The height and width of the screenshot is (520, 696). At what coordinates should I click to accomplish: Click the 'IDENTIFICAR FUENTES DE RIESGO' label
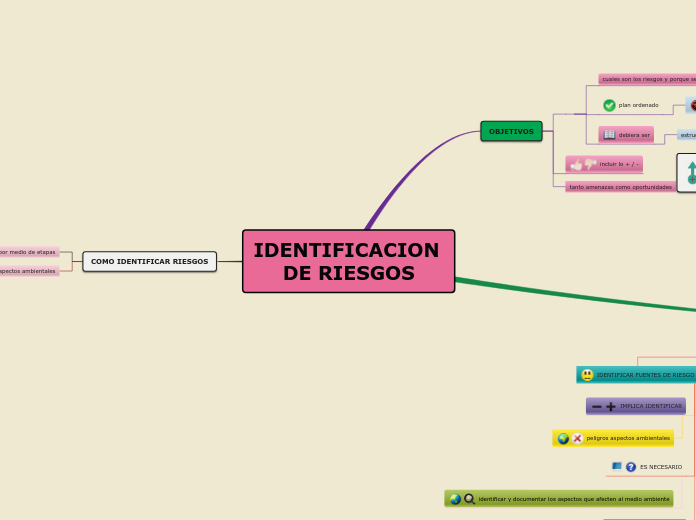coord(645,375)
